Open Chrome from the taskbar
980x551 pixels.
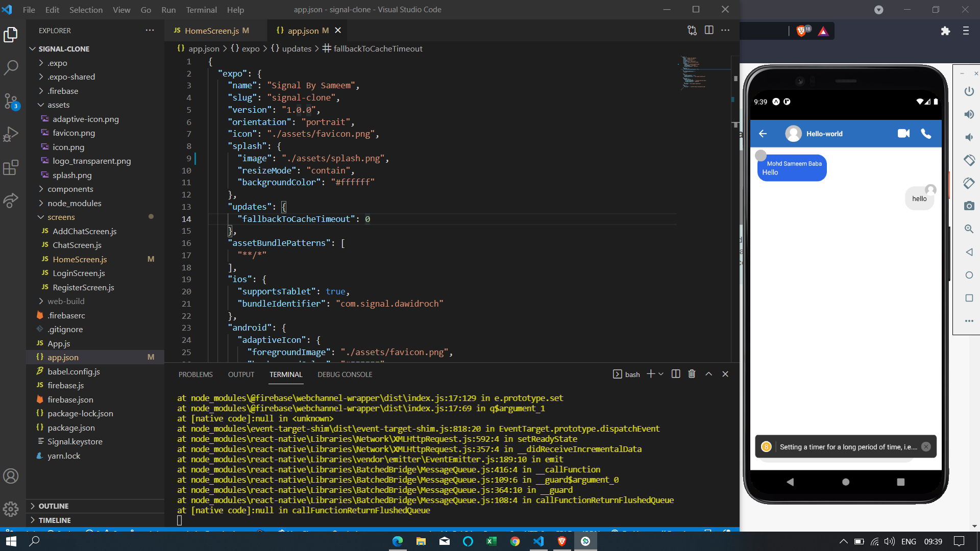click(x=515, y=541)
